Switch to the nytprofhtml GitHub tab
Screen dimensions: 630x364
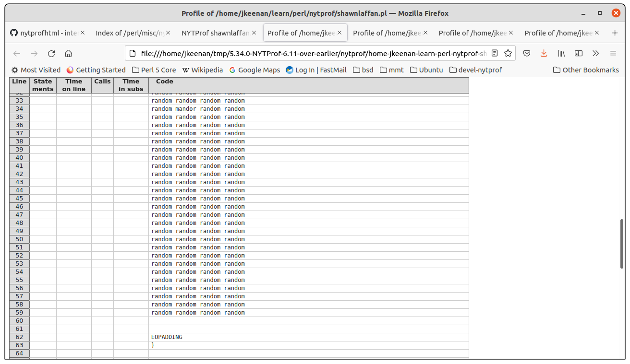click(x=45, y=33)
